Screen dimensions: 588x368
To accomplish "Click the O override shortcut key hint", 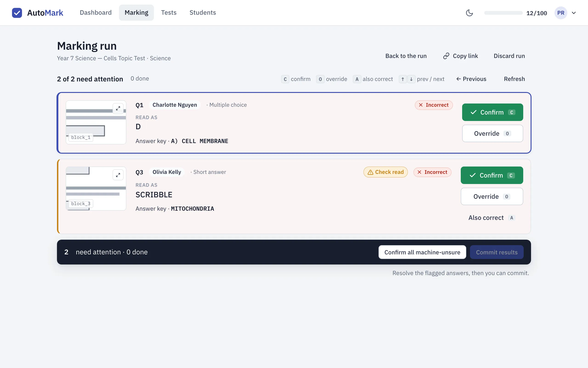I will (320, 79).
